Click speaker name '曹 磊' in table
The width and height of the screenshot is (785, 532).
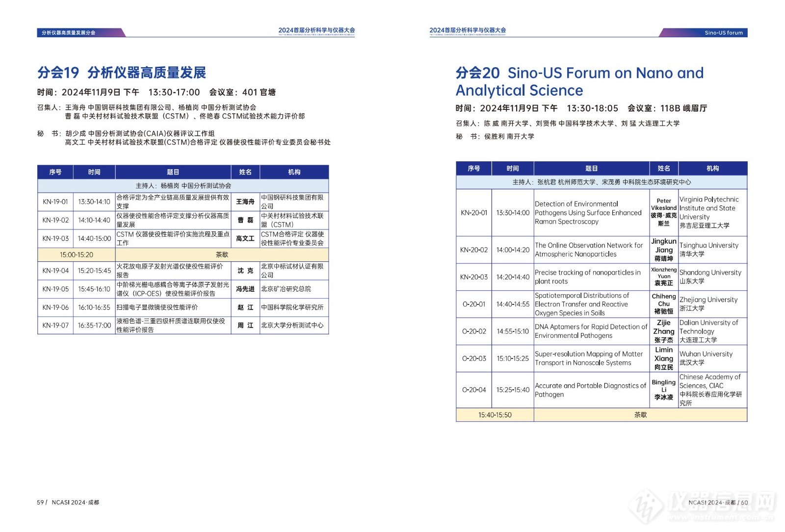click(x=245, y=220)
